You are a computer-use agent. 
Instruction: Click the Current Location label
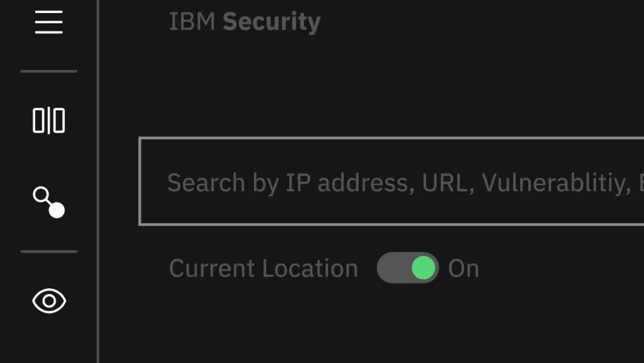tap(264, 269)
